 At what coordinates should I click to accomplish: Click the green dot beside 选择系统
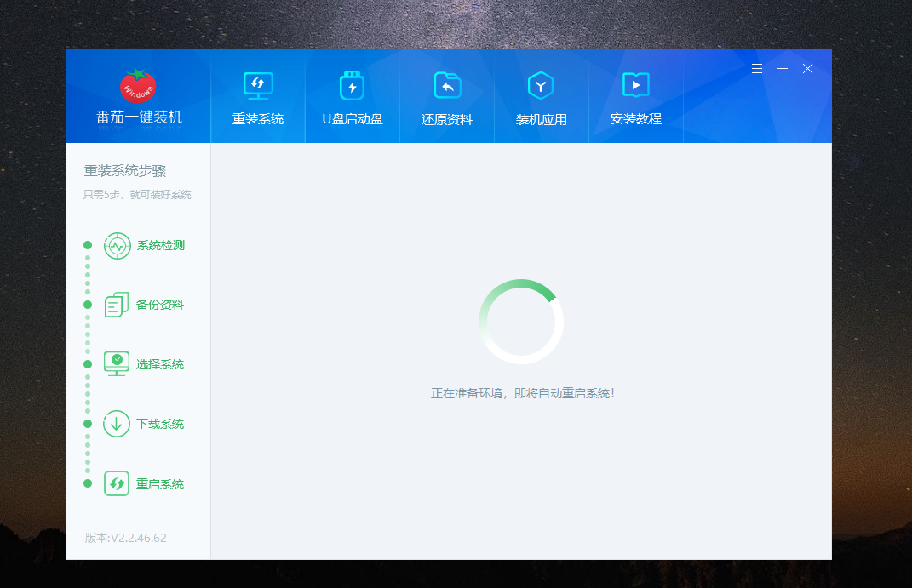(x=88, y=364)
